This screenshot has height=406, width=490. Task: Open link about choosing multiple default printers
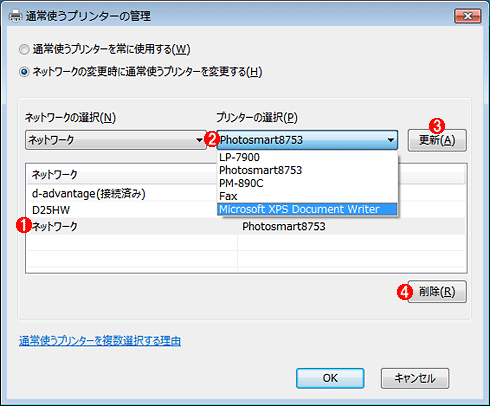click(100, 341)
